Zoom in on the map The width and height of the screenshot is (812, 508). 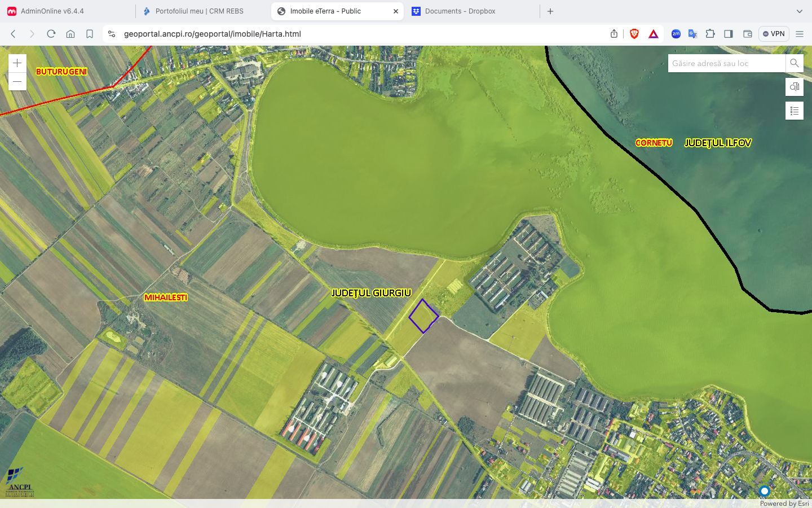click(x=17, y=63)
